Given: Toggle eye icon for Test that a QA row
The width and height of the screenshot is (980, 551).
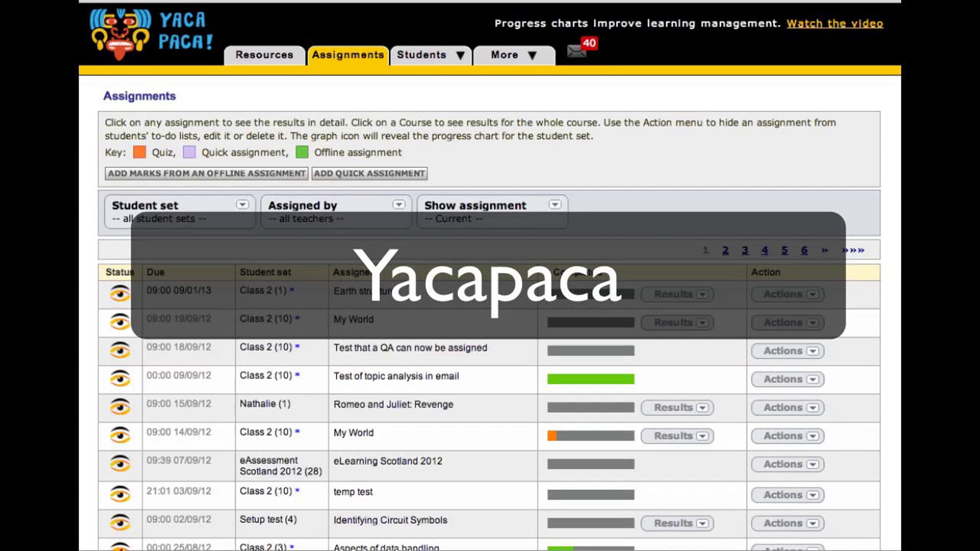Looking at the screenshot, I should click(x=120, y=350).
